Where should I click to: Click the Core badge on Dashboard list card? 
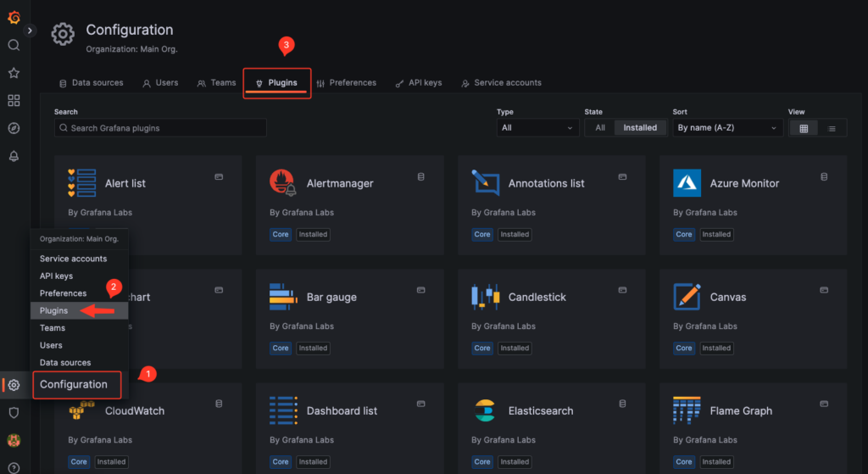280,462
